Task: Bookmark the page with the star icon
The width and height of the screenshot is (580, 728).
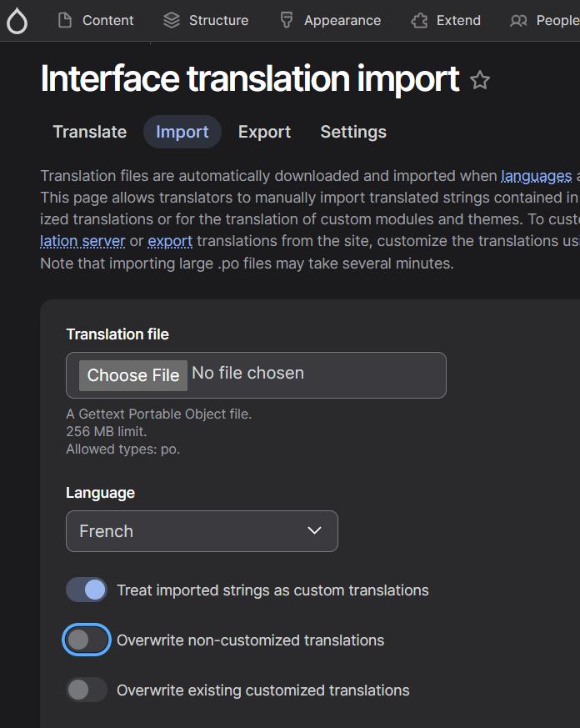Action: pyautogui.click(x=480, y=81)
